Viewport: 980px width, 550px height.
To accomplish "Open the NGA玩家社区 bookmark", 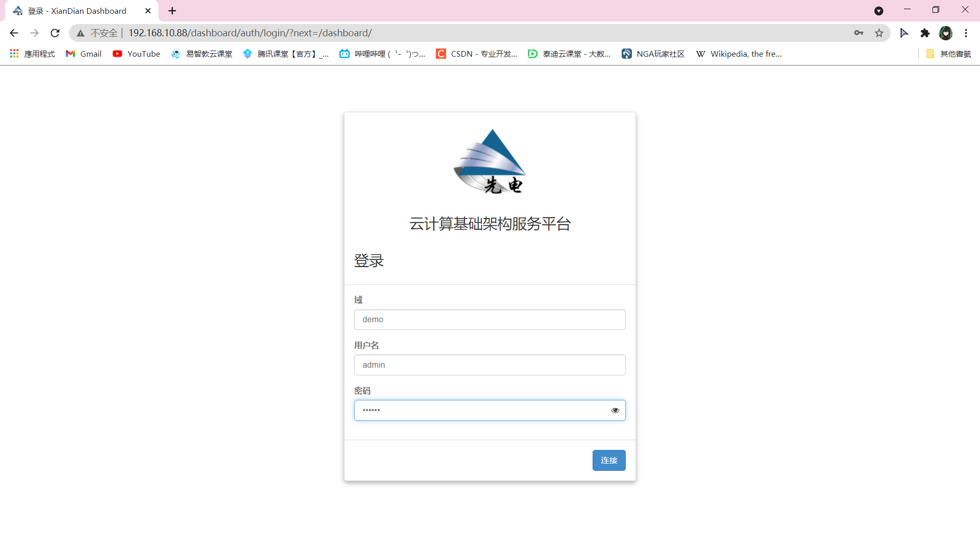I will point(653,54).
